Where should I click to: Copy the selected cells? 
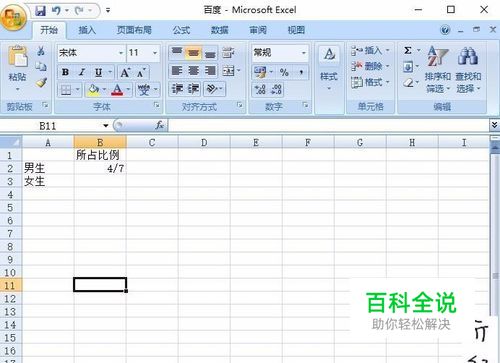point(41,66)
